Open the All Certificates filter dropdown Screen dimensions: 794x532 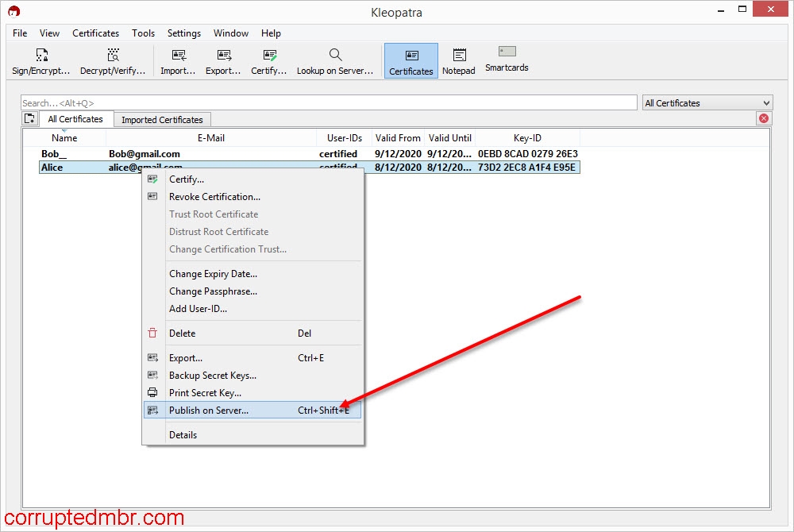(x=707, y=102)
